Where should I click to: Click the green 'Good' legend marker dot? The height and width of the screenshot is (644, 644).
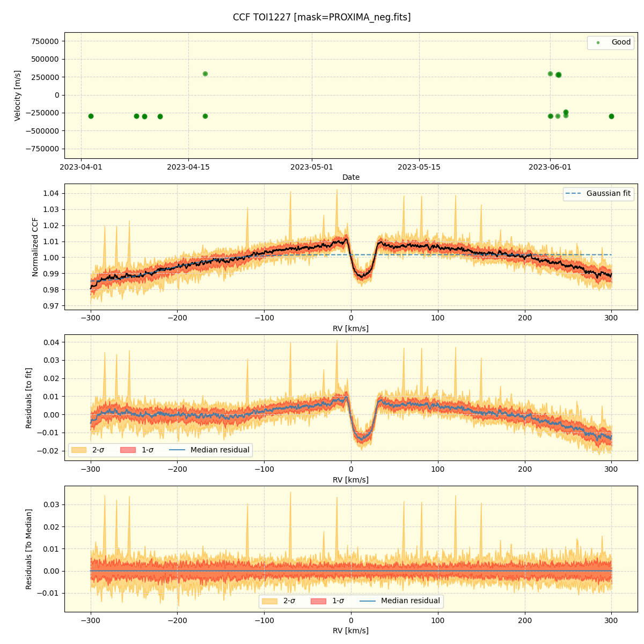tap(598, 42)
